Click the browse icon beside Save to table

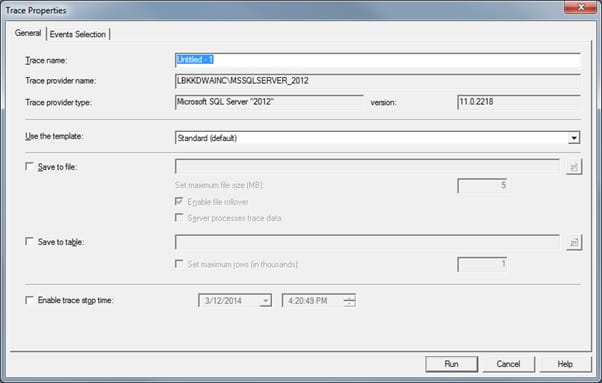tap(574, 242)
